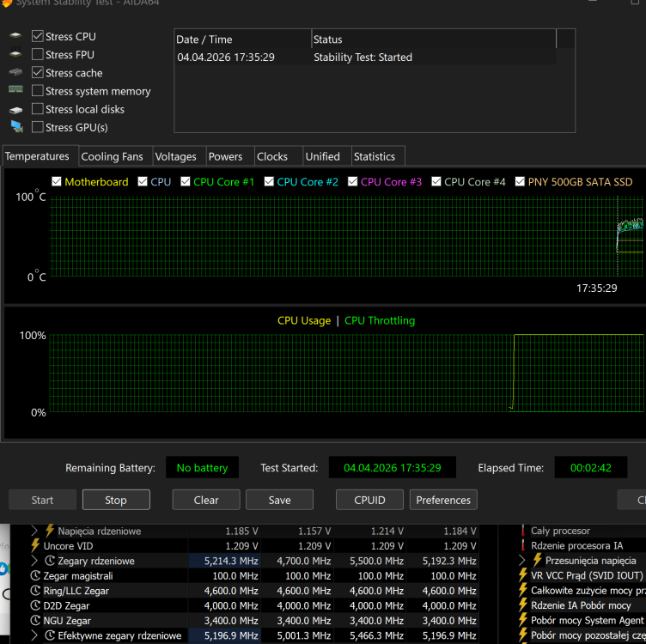The height and width of the screenshot is (644, 646).
Task: Click the memory module icon beside Stress system memory
Action: pyautogui.click(x=15, y=90)
